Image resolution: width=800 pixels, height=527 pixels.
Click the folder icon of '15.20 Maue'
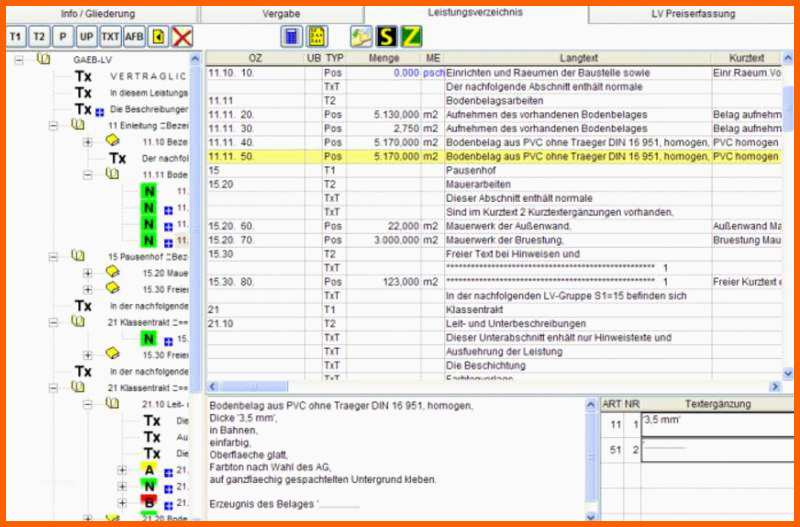[112, 271]
